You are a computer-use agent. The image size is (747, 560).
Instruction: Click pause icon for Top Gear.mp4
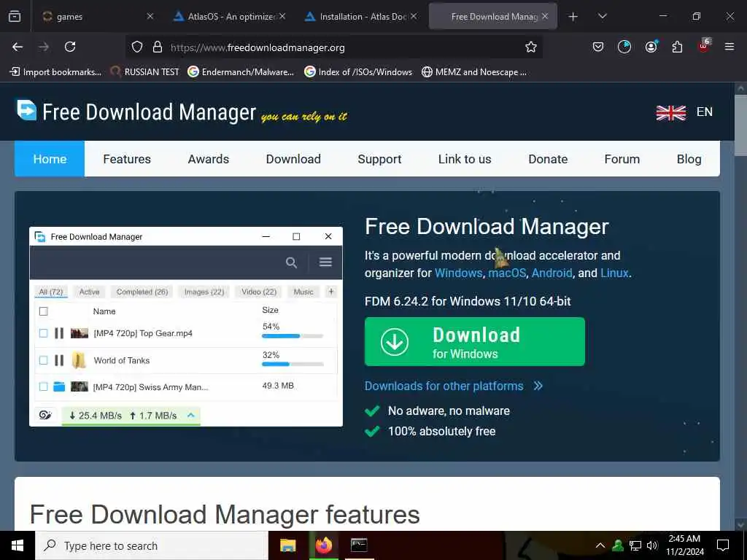(59, 332)
